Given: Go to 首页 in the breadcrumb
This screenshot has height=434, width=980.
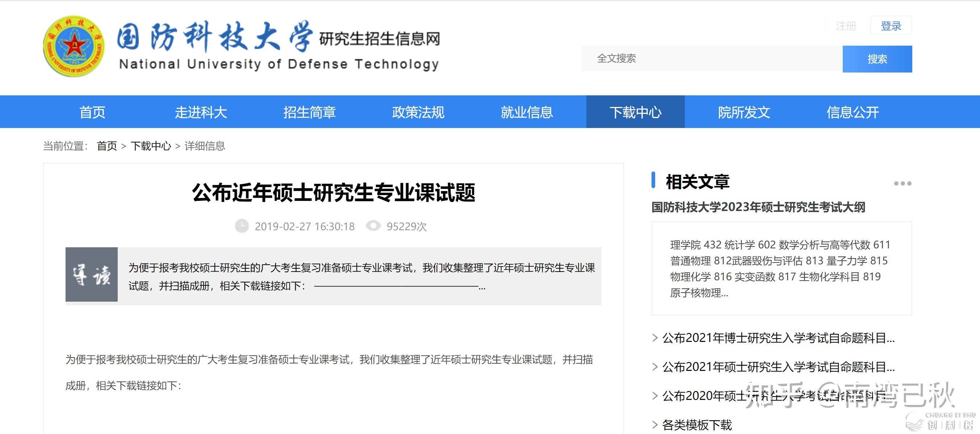Looking at the screenshot, I should tap(107, 146).
